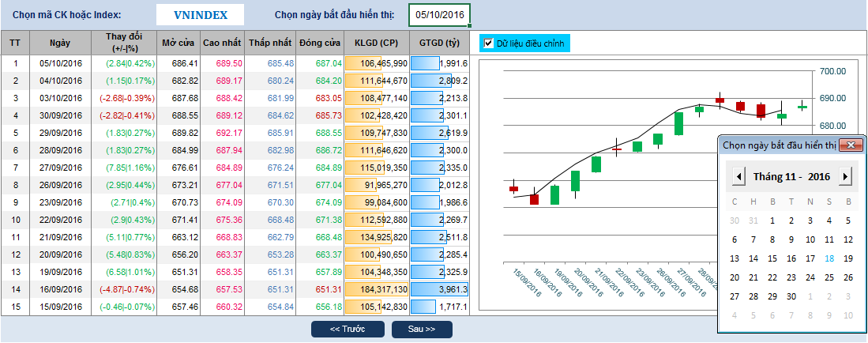868x343 pixels.
Task: Close the date picker popup
Action: pyautogui.click(x=851, y=145)
